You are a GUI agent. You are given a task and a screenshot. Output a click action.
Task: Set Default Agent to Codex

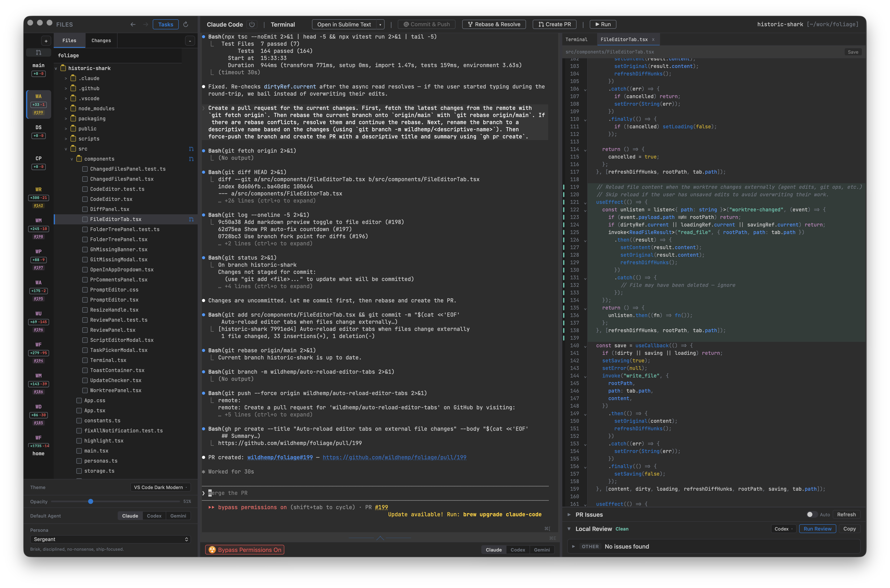(154, 516)
